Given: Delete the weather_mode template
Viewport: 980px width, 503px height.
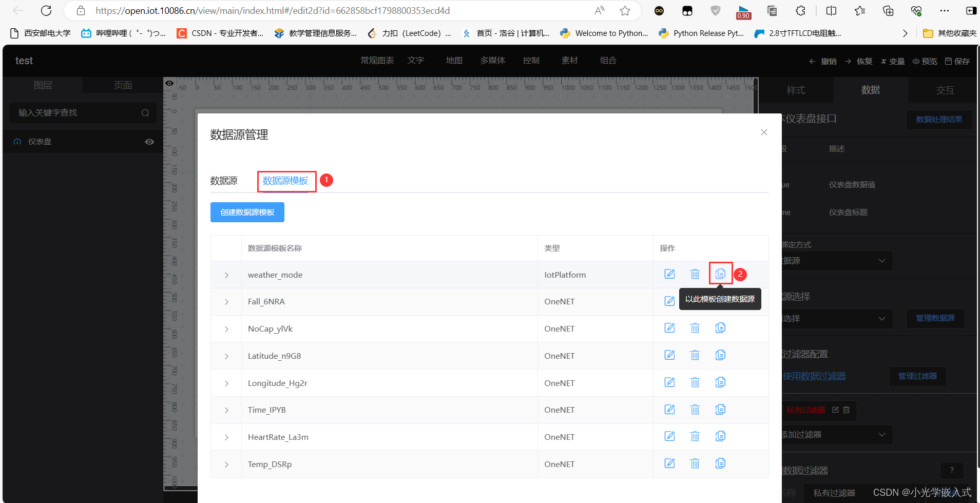Looking at the screenshot, I should click(x=695, y=274).
